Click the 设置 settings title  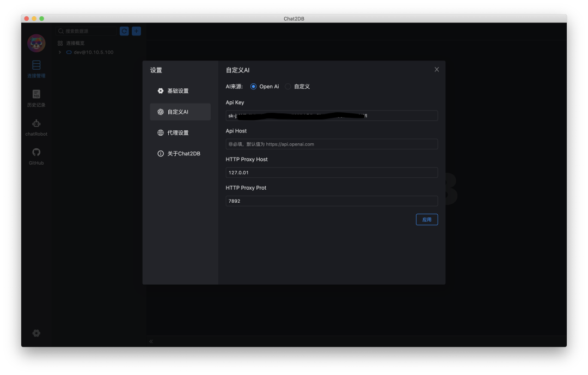click(x=156, y=70)
